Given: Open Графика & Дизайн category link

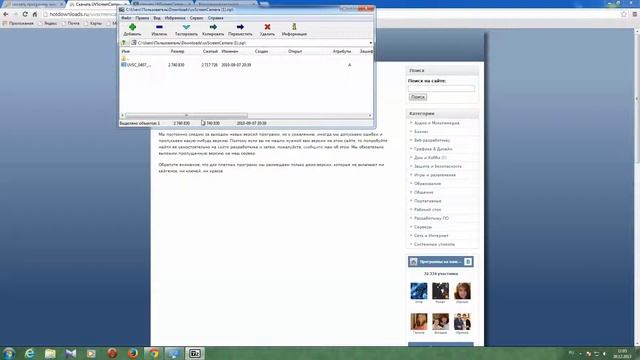Looking at the screenshot, I should click(433, 149).
